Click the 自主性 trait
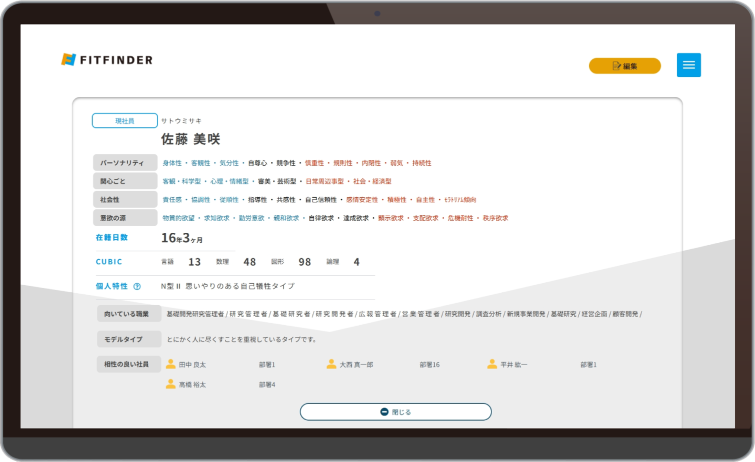The width and height of the screenshot is (755, 462). point(425,200)
